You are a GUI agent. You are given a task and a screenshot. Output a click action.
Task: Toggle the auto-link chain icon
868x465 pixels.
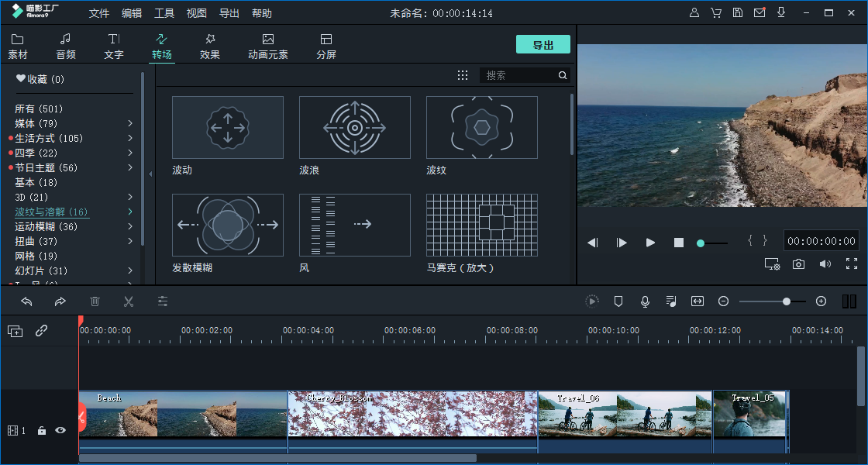pyautogui.click(x=42, y=331)
